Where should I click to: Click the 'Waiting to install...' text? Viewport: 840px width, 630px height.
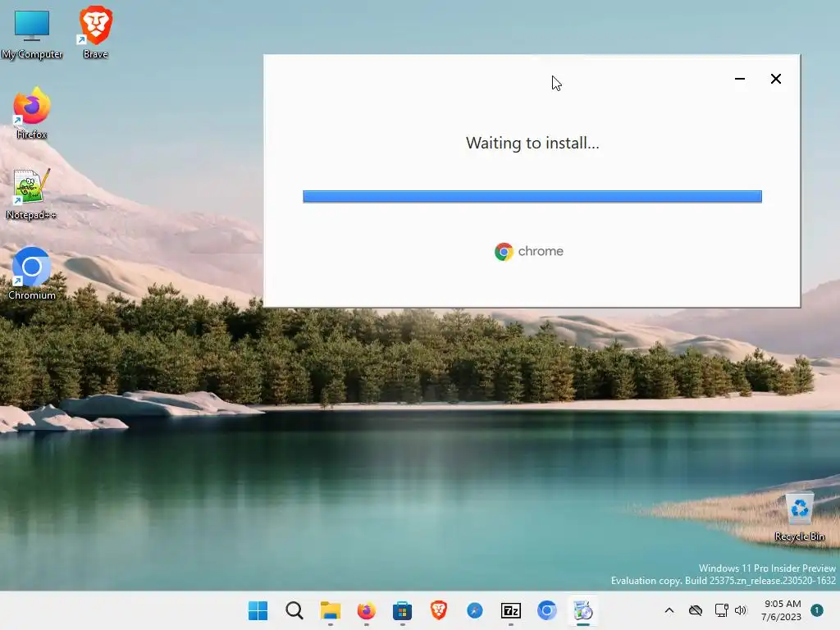click(x=532, y=143)
